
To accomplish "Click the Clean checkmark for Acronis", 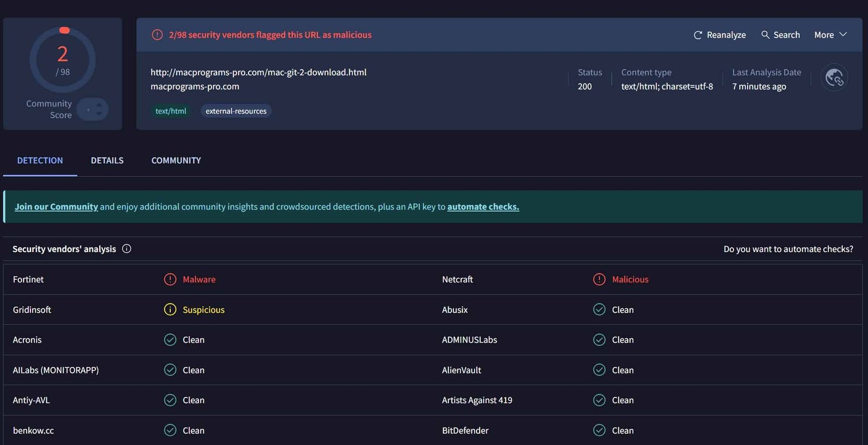I will click(x=170, y=340).
